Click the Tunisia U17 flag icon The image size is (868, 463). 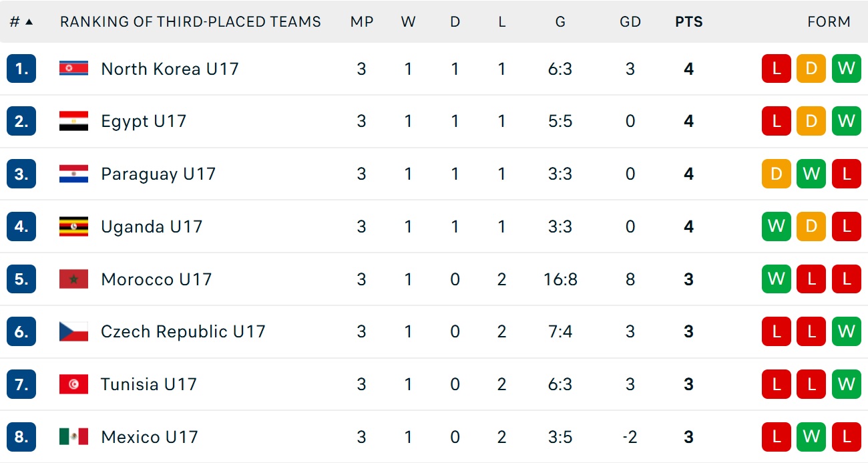click(73, 384)
